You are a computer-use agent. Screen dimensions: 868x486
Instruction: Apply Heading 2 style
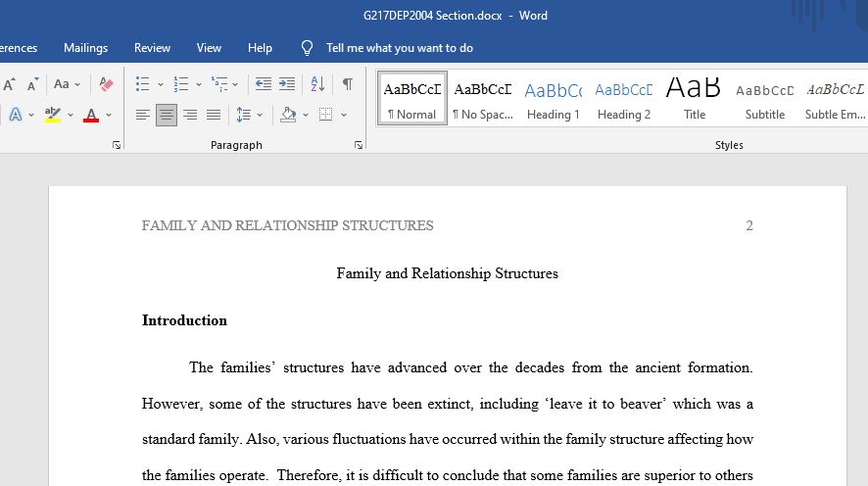(x=624, y=98)
